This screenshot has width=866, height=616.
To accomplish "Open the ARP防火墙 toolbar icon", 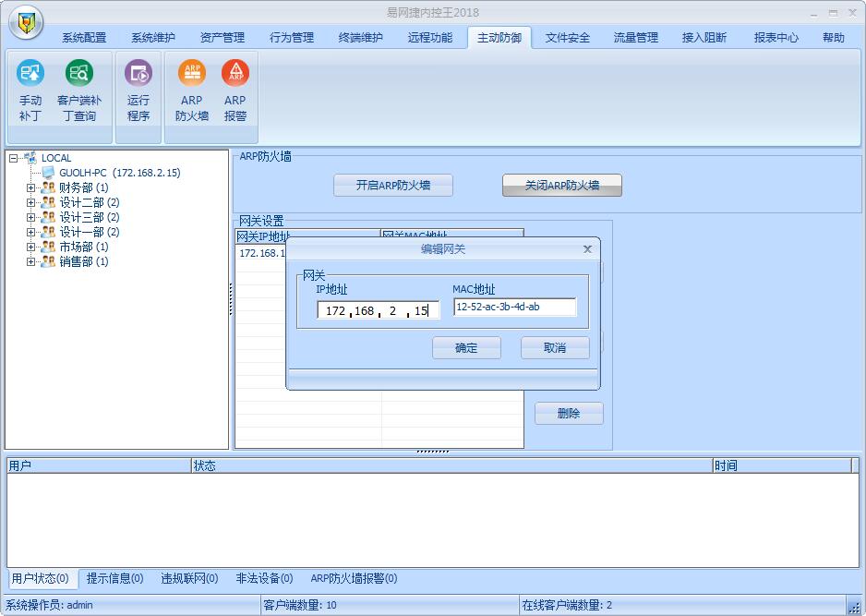I will [192, 91].
